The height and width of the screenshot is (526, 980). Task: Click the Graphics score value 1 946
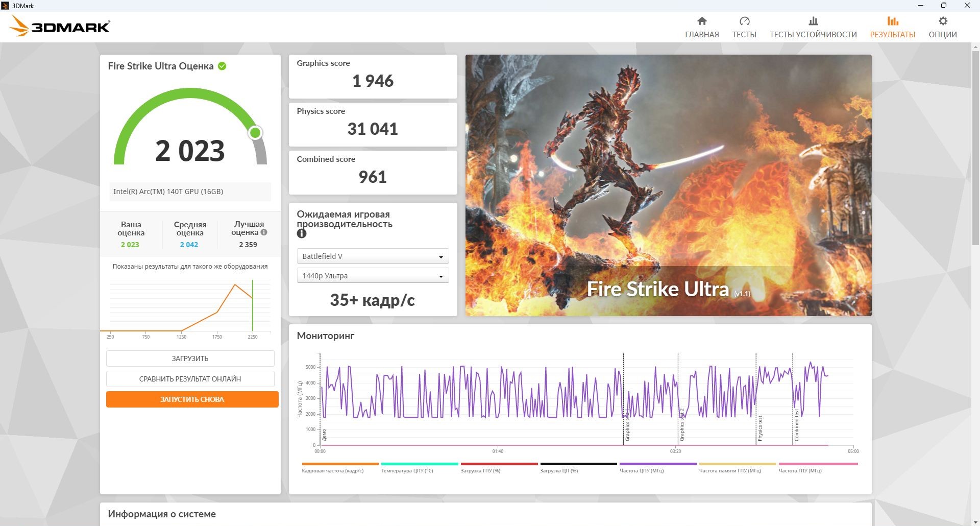[x=373, y=81]
